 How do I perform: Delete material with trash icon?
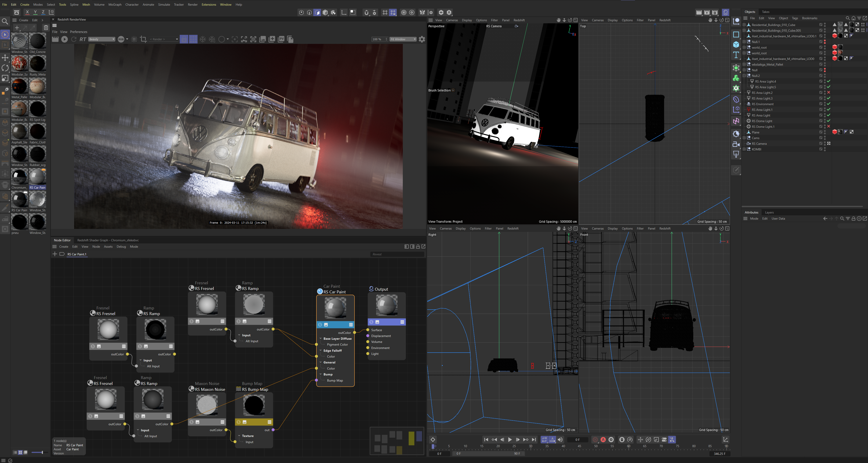pyautogui.click(x=46, y=28)
